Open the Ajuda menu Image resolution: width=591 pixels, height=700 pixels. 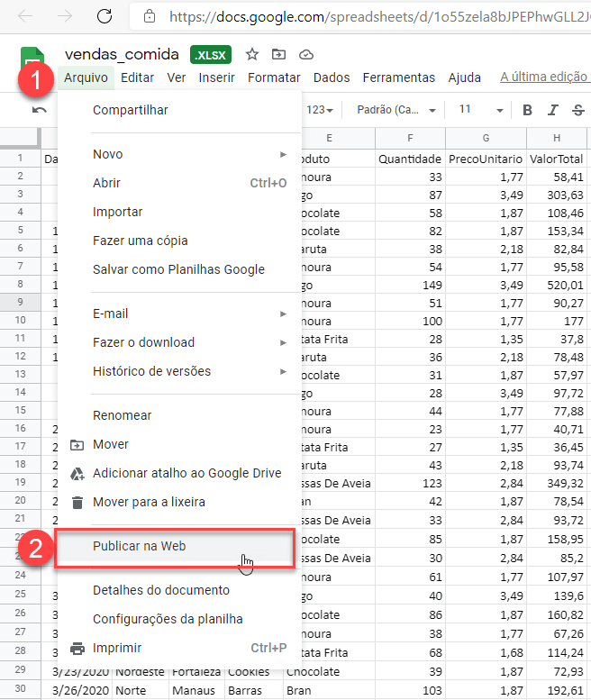(x=464, y=77)
